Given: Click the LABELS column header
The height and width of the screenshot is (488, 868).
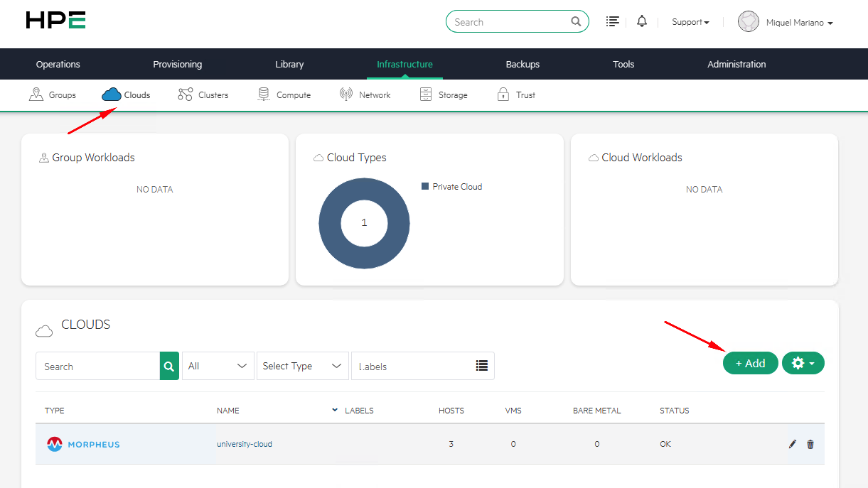Looking at the screenshot, I should (359, 411).
